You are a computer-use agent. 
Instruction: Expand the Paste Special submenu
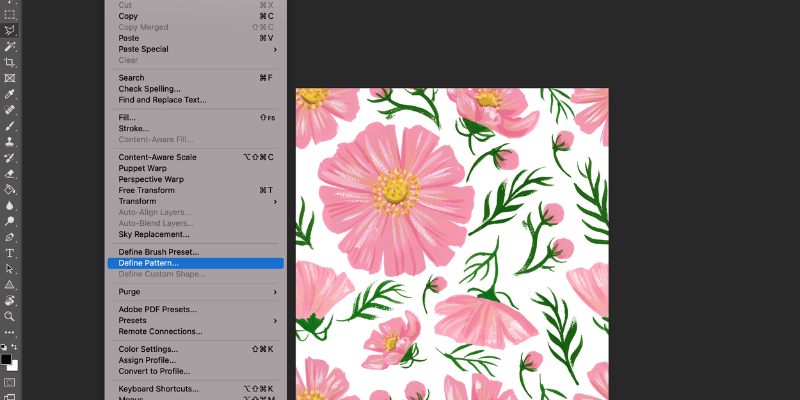pyautogui.click(x=195, y=49)
